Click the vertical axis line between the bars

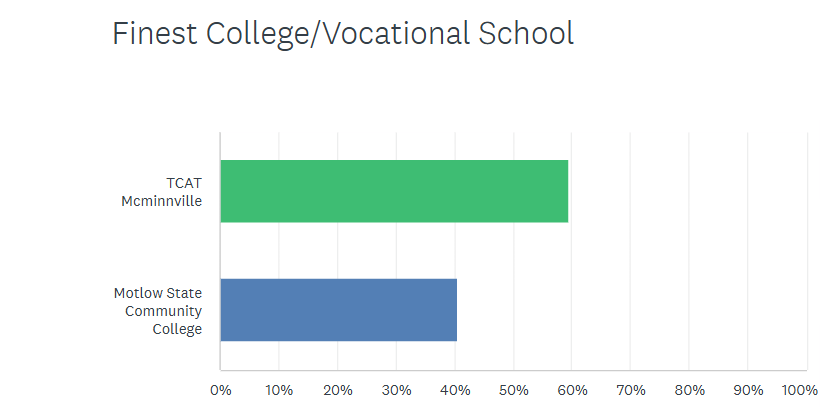(x=220, y=250)
